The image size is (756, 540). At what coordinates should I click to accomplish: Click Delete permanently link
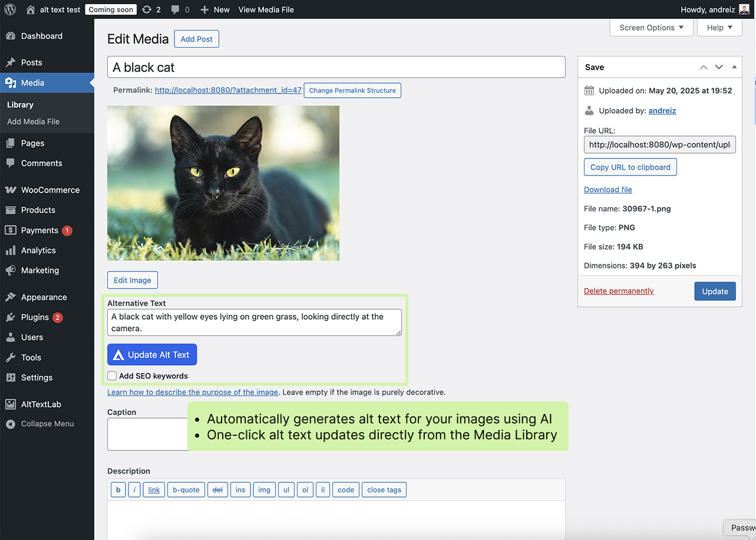point(619,291)
